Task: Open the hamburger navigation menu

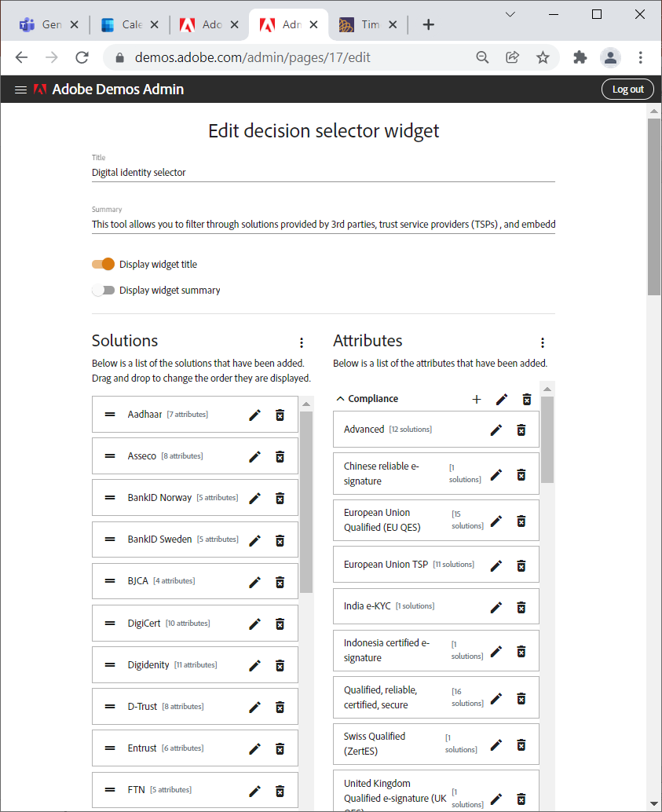Action: [20, 90]
